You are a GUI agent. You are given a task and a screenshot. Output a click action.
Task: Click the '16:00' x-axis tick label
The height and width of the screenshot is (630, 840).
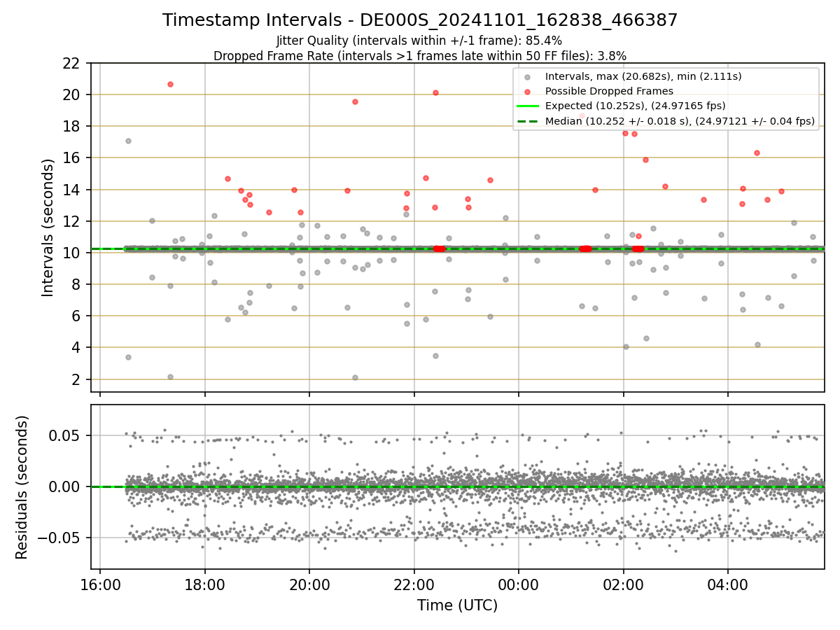(x=100, y=584)
